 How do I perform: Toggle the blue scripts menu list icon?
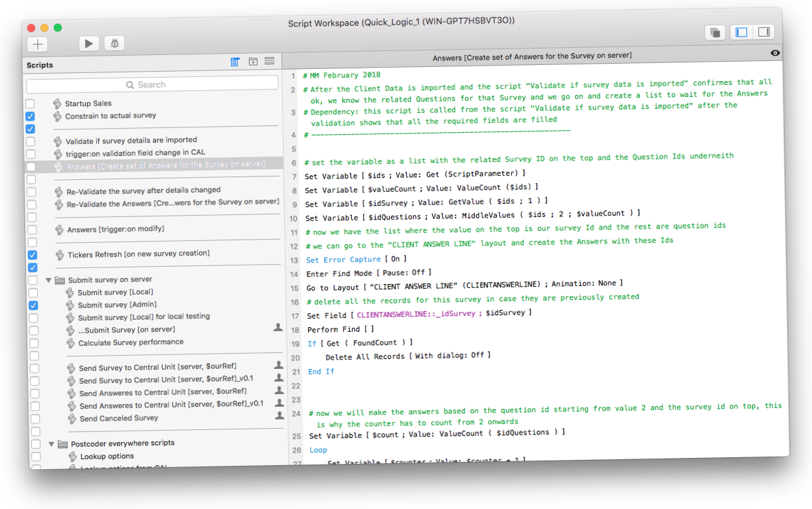pyautogui.click(x=235, y=62)
